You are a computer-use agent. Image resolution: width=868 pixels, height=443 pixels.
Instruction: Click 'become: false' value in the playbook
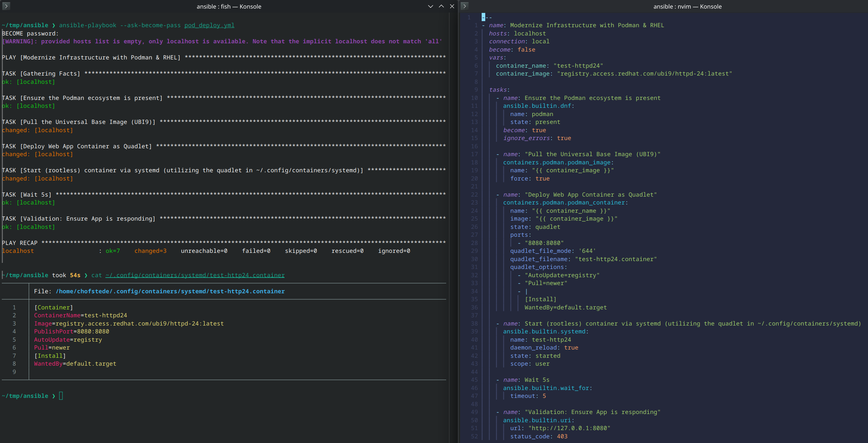click(x=526, y=49)
